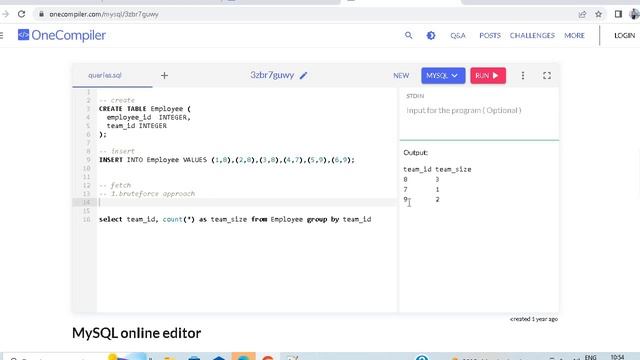Open the three-dot options menu
640x360 pixels.
(522, 76)
